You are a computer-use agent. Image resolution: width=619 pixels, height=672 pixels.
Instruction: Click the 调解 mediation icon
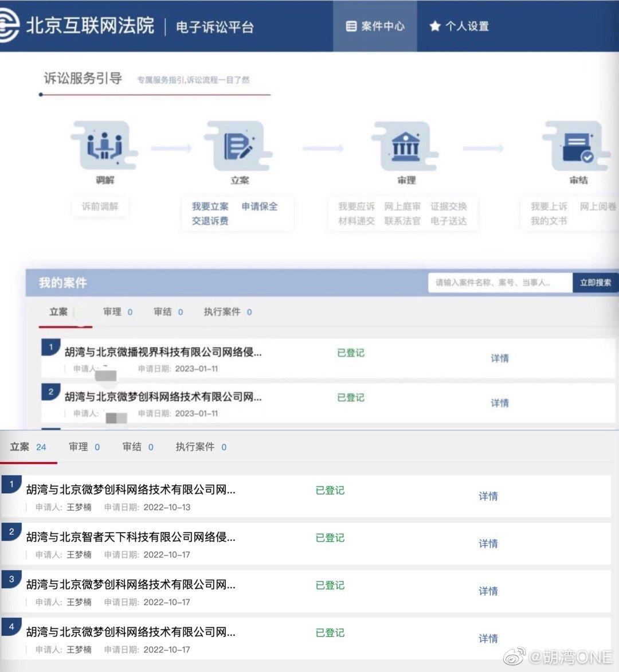point(104,146)
